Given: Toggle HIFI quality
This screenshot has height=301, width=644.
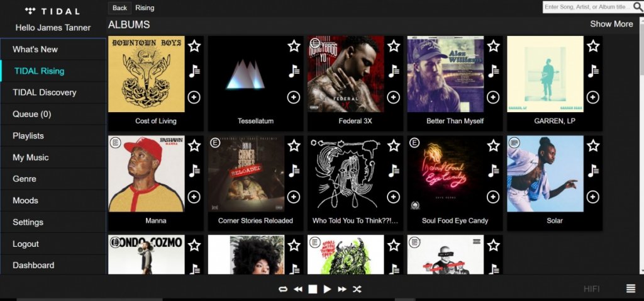Looking at the screenshot, I should pos(591,289).
